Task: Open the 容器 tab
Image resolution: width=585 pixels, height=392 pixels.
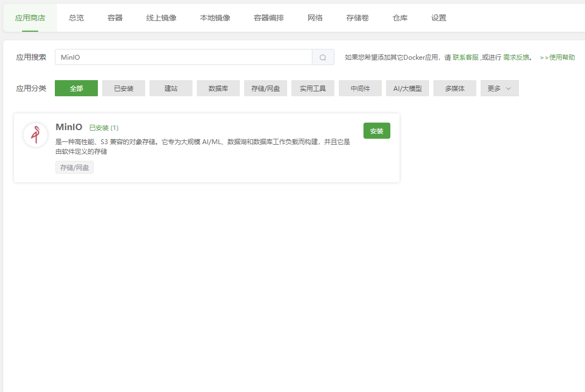Action: 115,18
